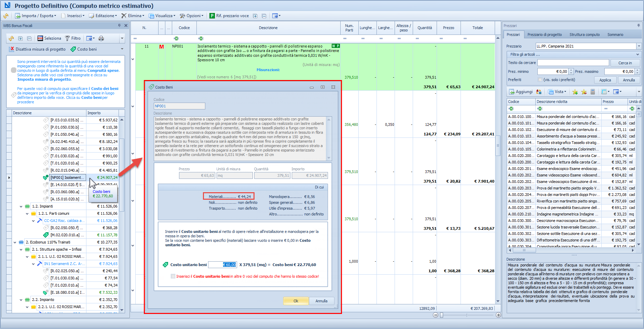Screen dimensions: 644x329
Task: Open the Prezzario LL.PP. Campania 2021 dropdown
Action: tap(639, 46)
